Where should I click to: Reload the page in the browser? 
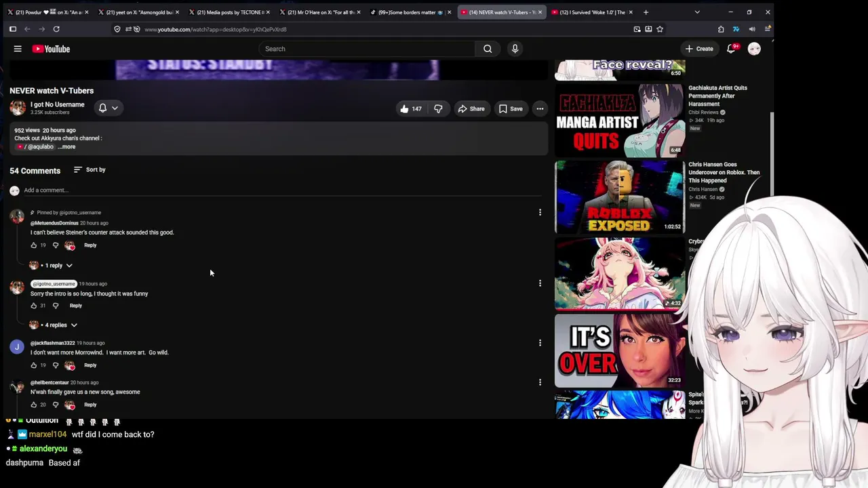[56, 29]
